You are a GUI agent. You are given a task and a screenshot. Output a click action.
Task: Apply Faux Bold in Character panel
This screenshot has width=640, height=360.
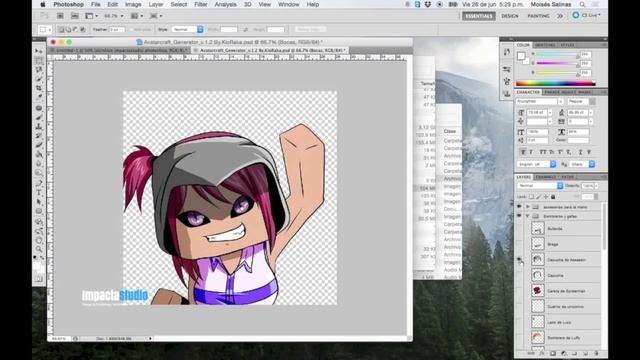point(522,152)
